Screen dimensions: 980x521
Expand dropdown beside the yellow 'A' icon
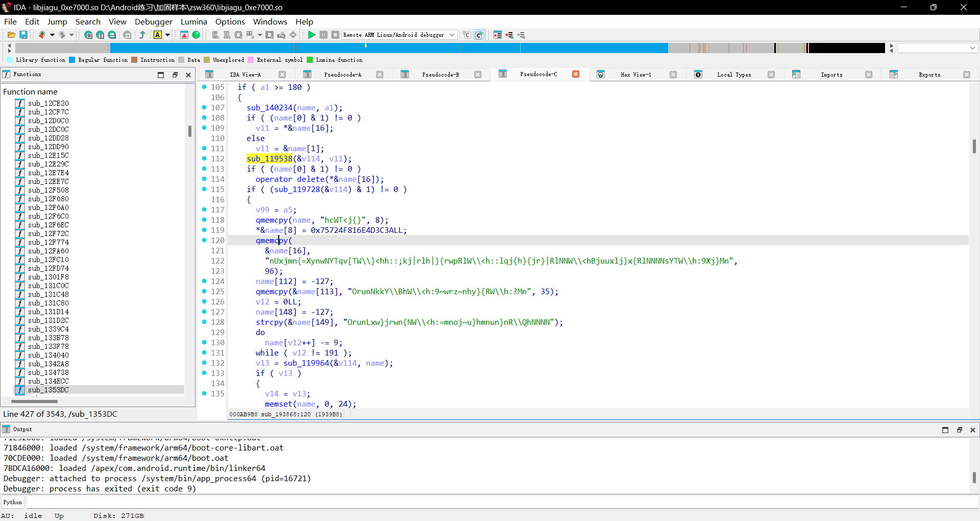point(167,35)
